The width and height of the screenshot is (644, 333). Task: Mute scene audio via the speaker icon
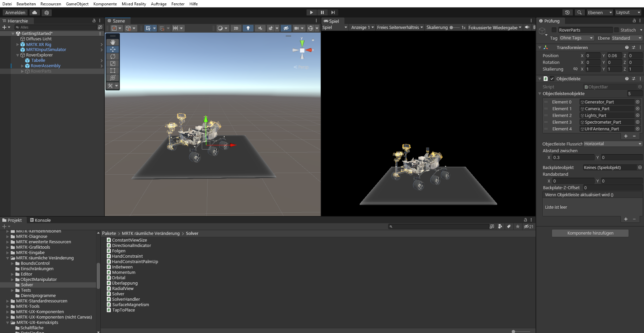pos(260,28)
